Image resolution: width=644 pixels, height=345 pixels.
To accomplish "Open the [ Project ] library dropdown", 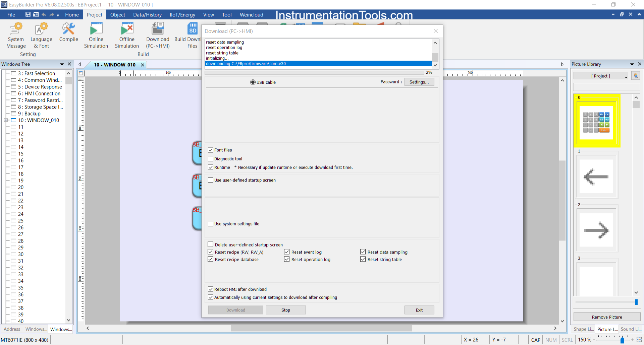I will [x=601, y=76].
